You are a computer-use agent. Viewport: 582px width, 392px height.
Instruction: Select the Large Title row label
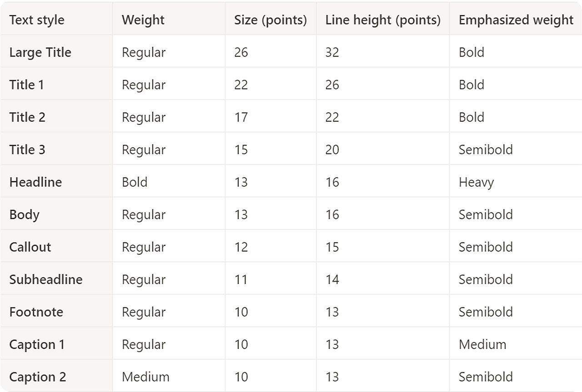[x=40, y=52]
